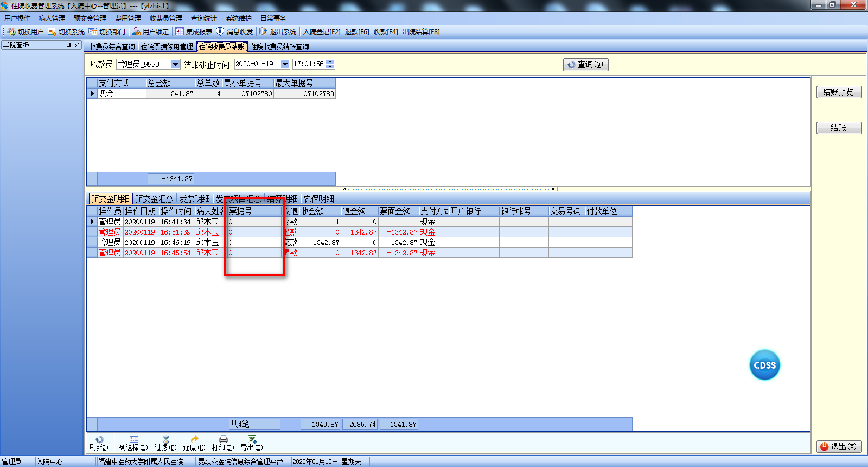This screenshot has height=467, width=868.
Task: Click 退款[F6] toolbar shortcut
Action: pyautogui.click(x=357, y=32)
